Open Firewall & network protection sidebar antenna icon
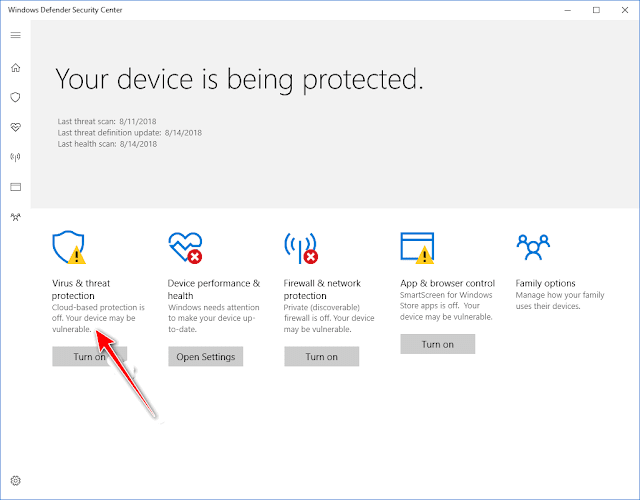 (x=16, y=157)
